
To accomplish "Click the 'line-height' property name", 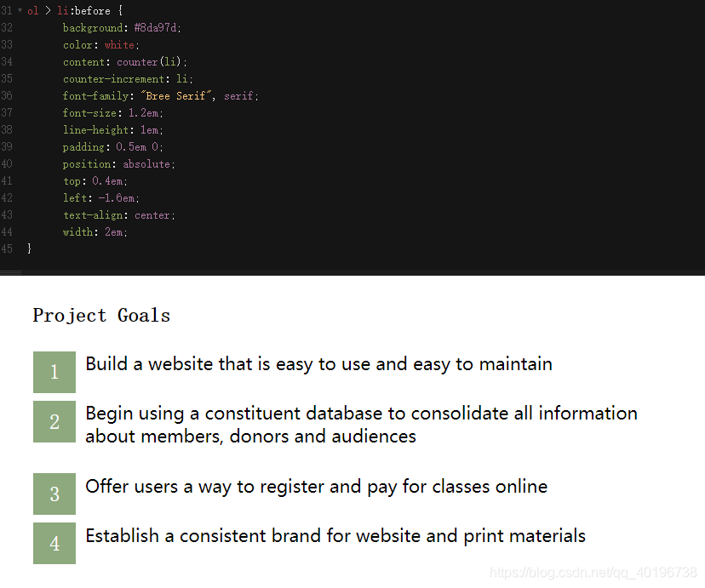I will pyautogui.click(x=95, y=130).
